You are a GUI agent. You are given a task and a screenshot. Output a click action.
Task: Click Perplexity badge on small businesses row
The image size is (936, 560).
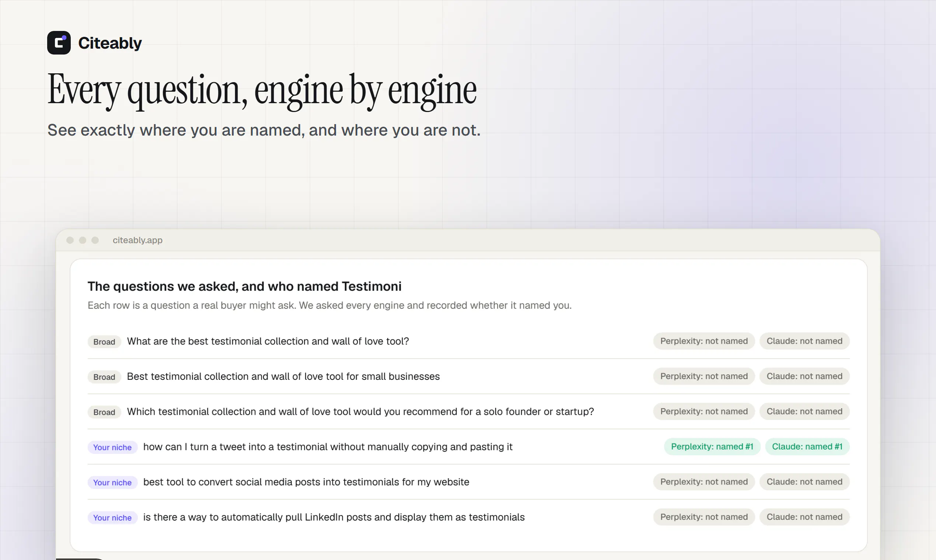[704, 376]
